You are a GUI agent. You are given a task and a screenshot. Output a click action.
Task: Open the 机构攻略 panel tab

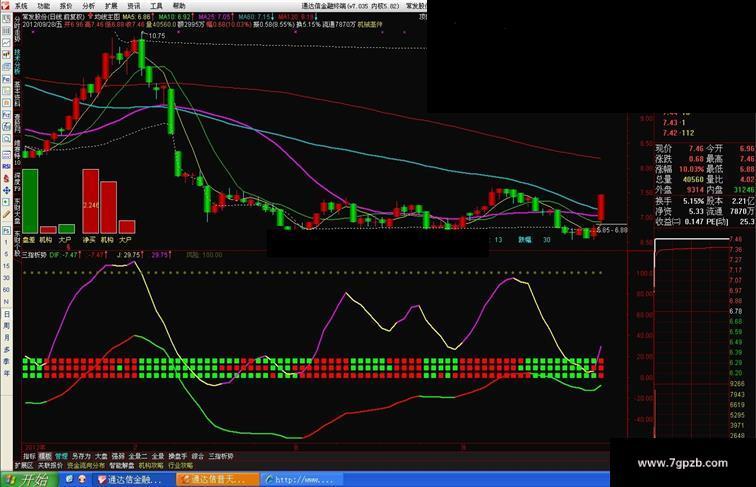pyautogui.click(x=151, y=466)
